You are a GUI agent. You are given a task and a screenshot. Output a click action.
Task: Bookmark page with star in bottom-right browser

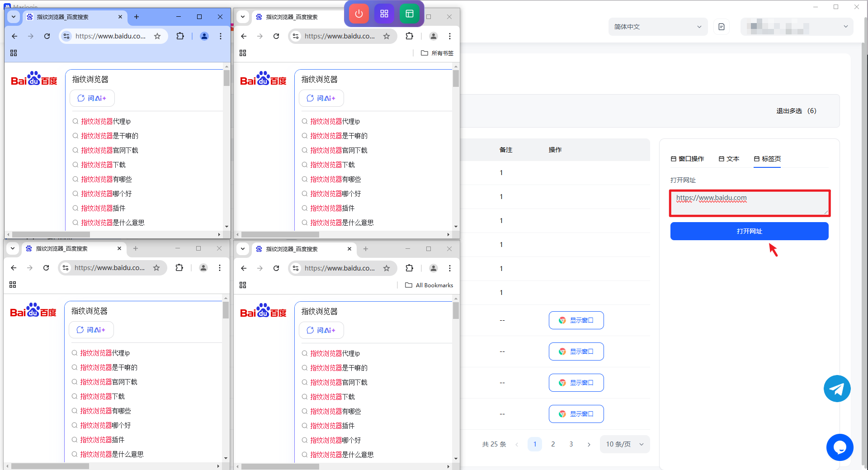387,268
